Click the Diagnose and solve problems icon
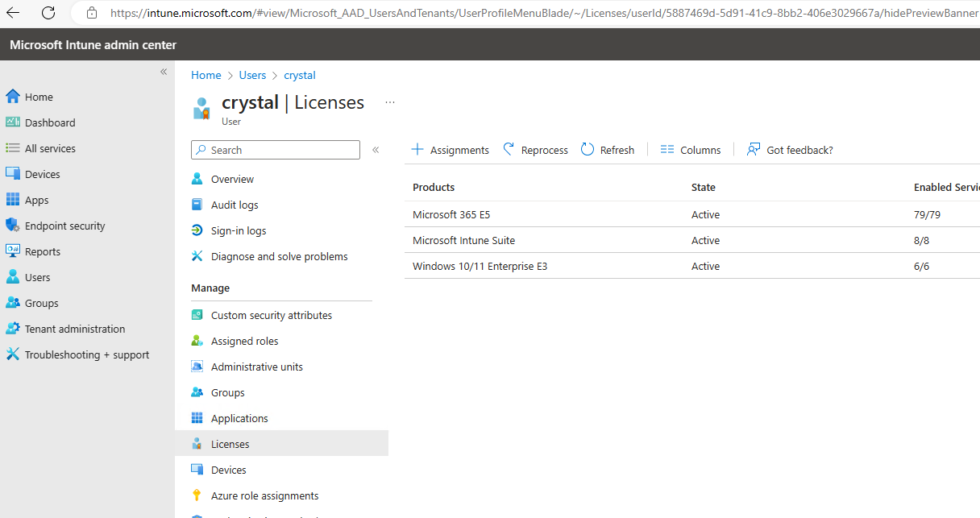The image size is (980, 518). coord(197,256)
